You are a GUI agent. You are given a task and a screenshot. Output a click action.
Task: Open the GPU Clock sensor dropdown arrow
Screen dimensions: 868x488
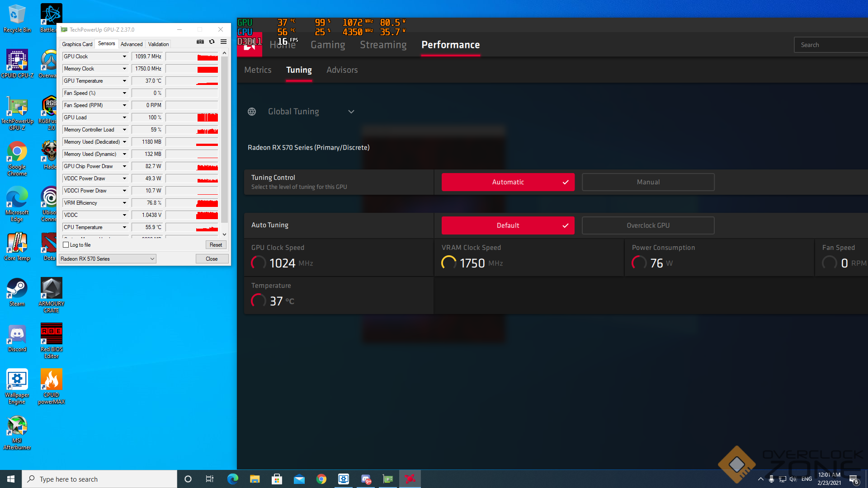point(124,56)
